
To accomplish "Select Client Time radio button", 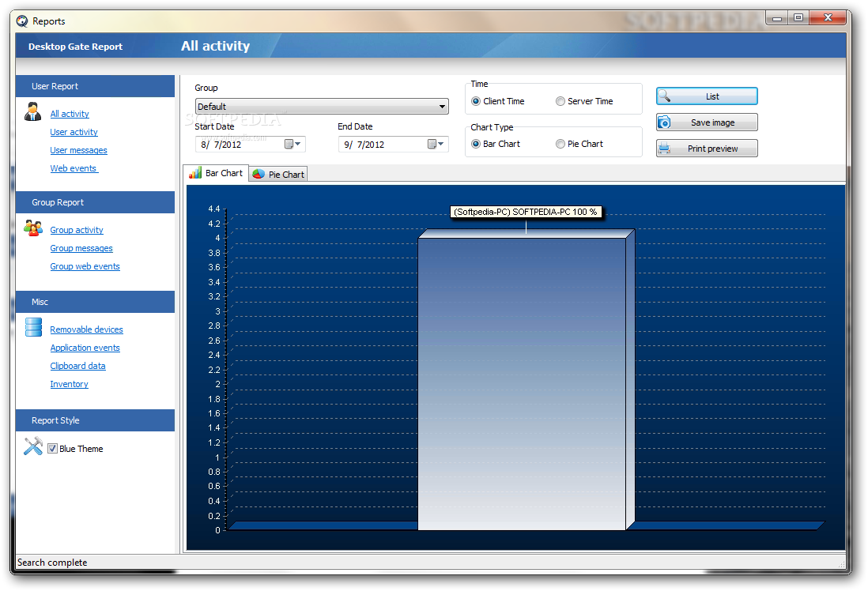I will [476, 101].
